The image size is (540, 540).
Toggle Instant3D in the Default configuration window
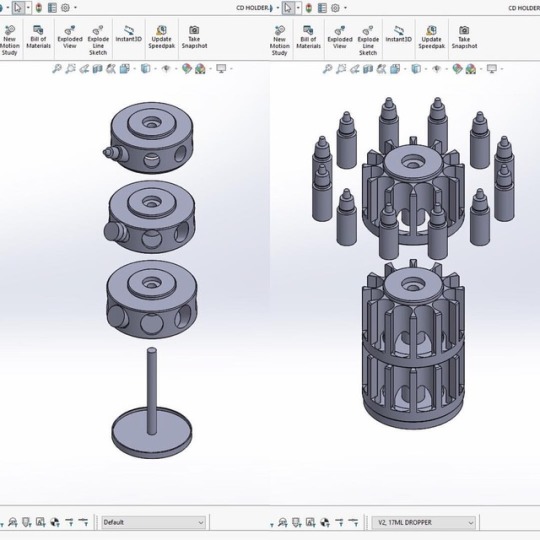click(x=128, y=34)
